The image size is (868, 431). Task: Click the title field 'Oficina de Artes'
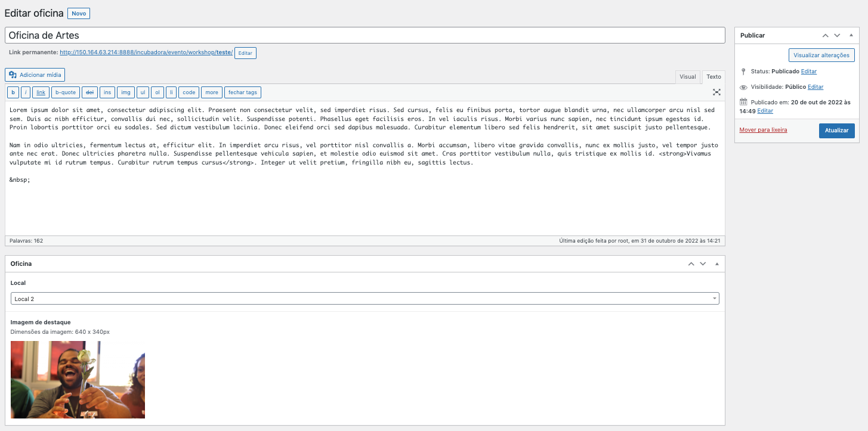pos(365,35)
